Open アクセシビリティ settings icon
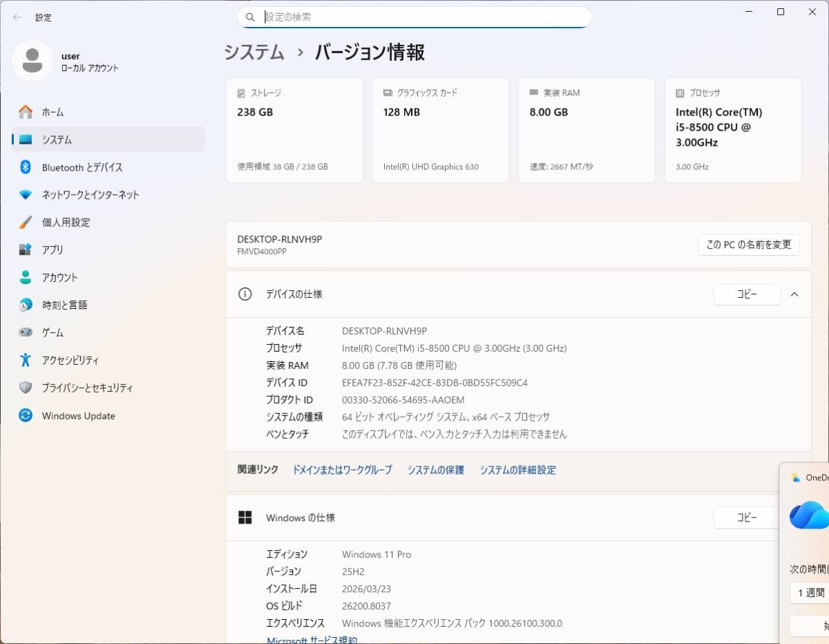The width and height of the screenshot is (829, 644). pyautogui.click(x=26, y=360)
